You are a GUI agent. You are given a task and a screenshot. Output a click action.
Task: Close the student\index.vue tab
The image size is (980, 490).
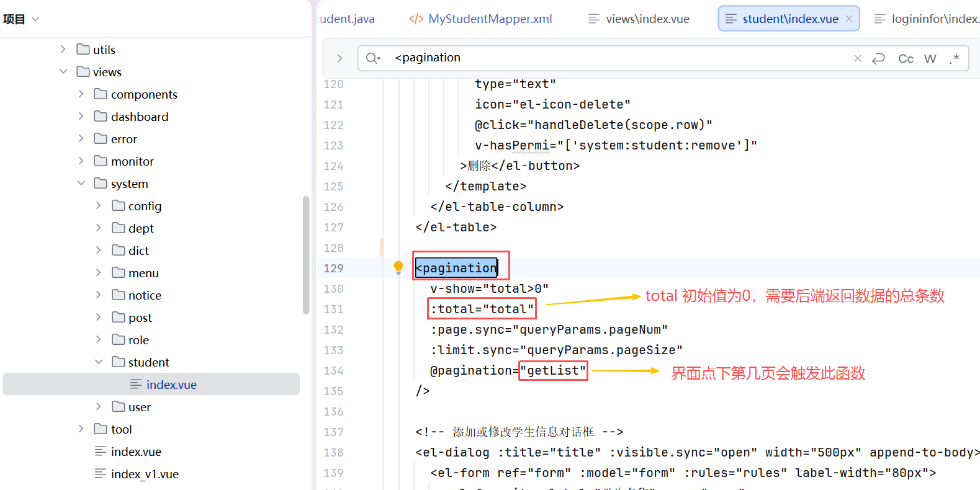pos(849,19)
